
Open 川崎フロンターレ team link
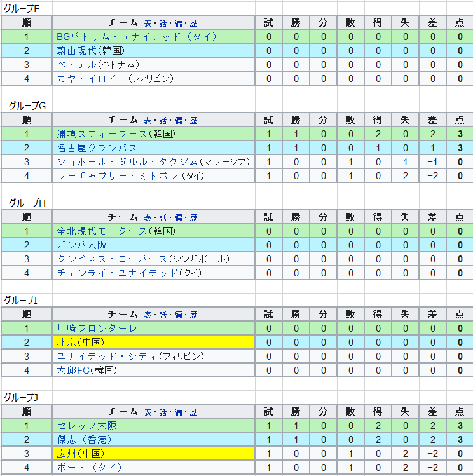(x=97, y=328)
